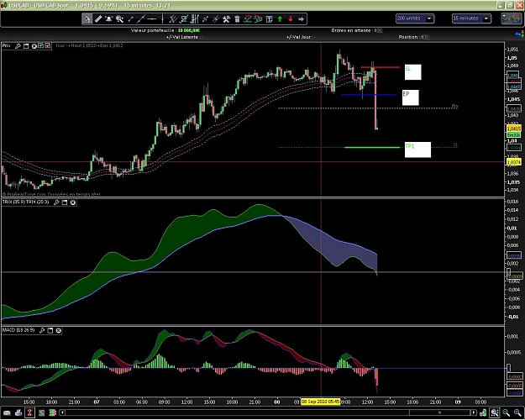Click the yellow 1,0415 price tag
Screen dimensions: 525x420
point(514,129)
